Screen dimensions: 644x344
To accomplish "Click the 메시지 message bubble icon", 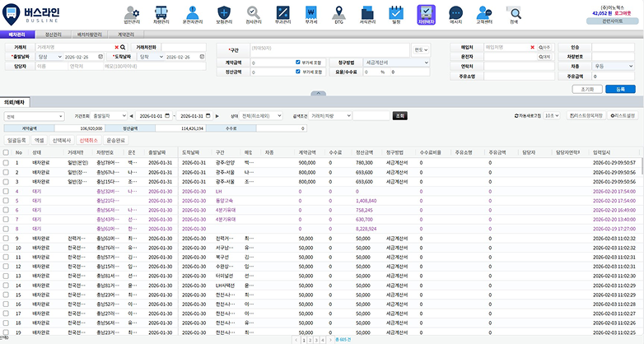I will (455, 13).
